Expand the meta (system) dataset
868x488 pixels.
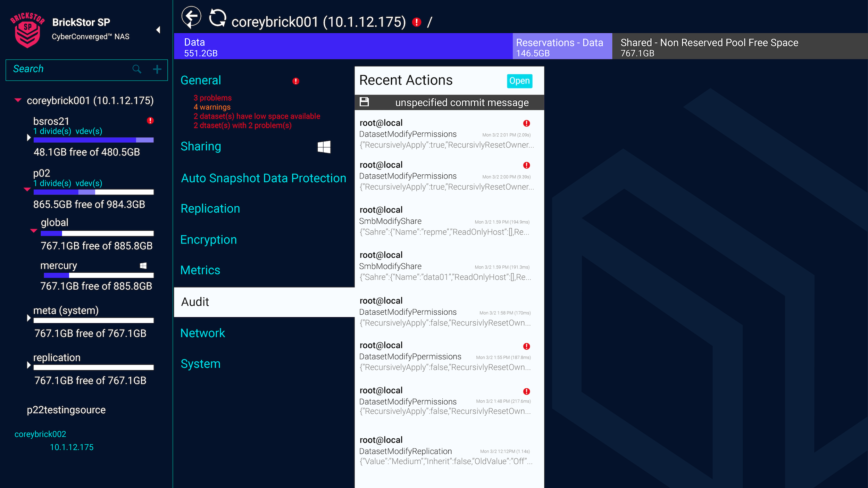pos(29,318)
